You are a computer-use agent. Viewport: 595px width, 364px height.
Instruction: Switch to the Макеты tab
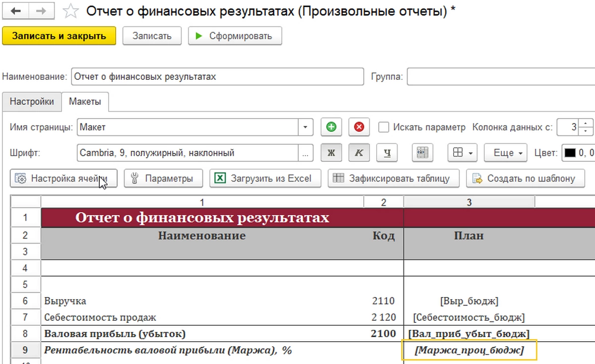coord(85,102)
